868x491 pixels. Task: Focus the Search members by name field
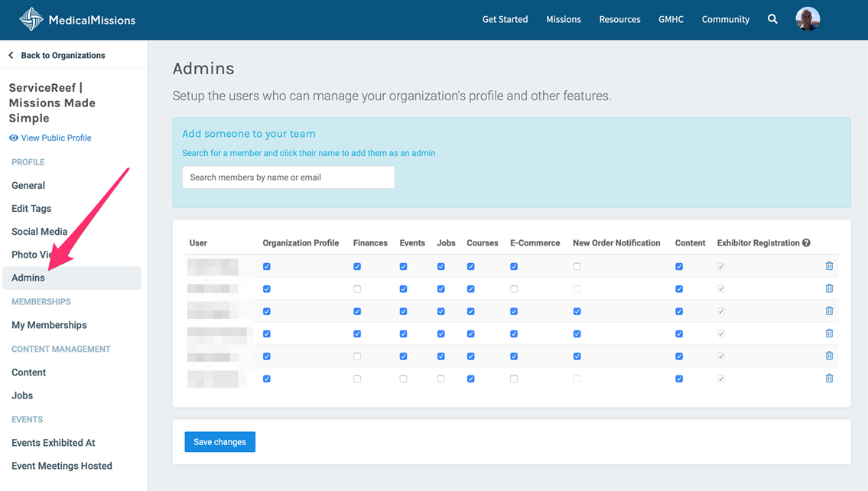pos(288,177)
